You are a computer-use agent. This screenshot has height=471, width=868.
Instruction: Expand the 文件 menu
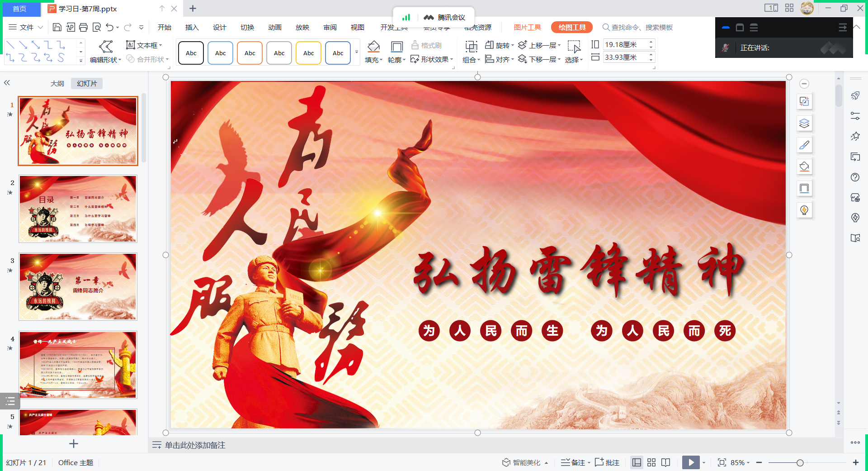click(x=26, y=28)
